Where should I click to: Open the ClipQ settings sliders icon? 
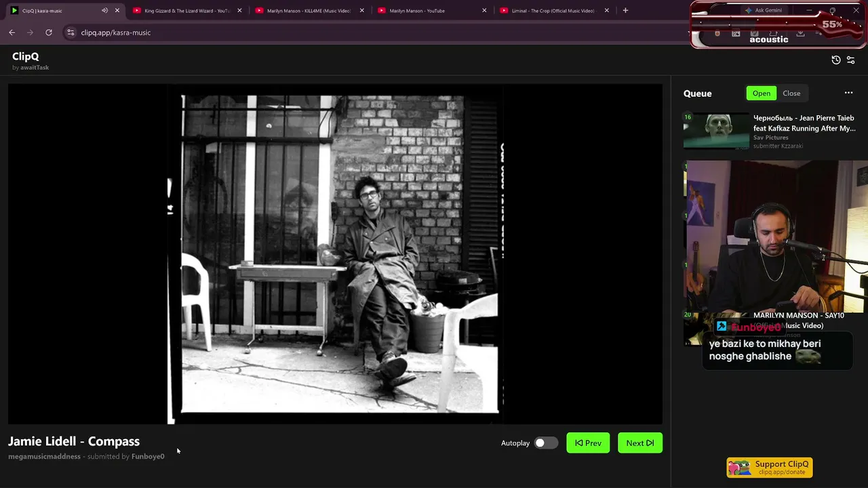[x=851, y=60]
